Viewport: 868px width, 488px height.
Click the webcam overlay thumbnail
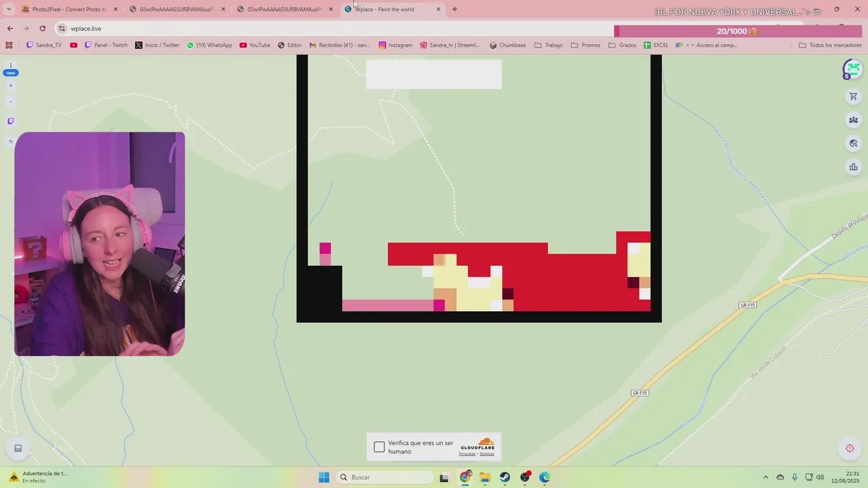100,244
